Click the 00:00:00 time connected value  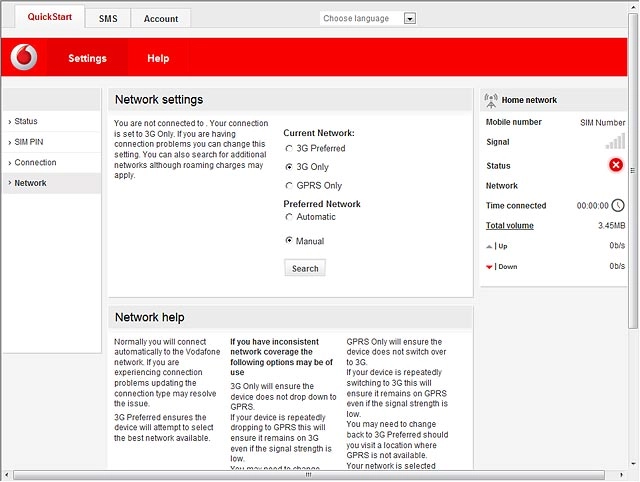(592, 206)
